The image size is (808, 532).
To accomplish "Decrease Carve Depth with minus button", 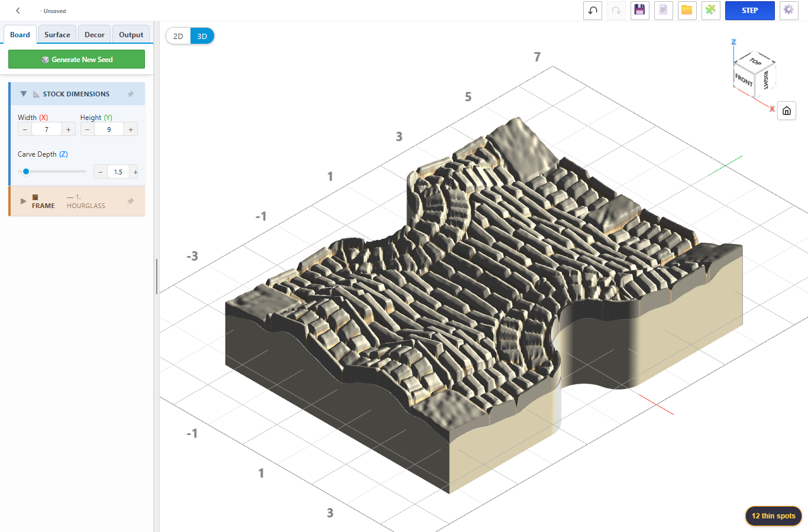I will pyautogui.click(x=101, y=172).
